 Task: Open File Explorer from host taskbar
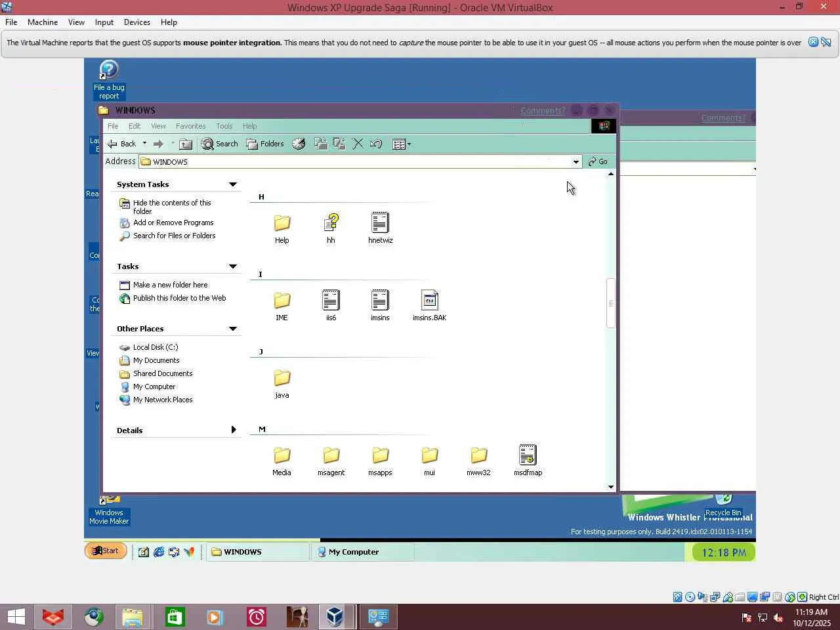[133, 617]
